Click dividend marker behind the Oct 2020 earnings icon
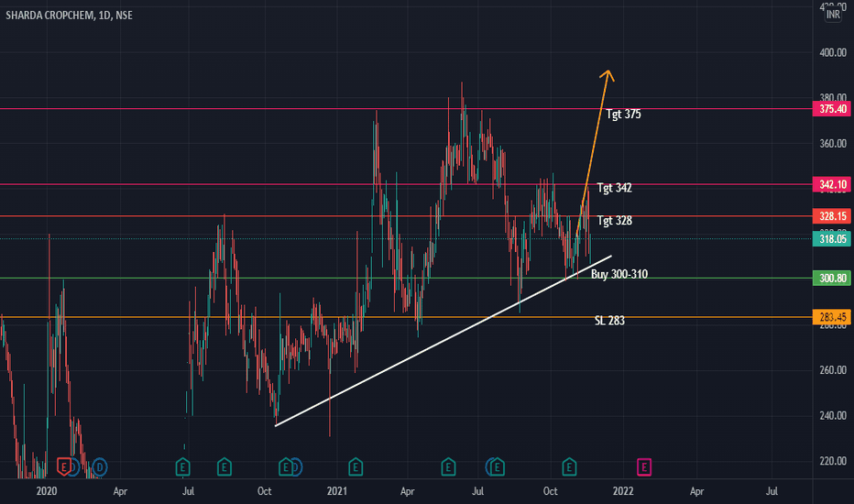Viewport: 854px width, 504px height. [x=298, y=467]
